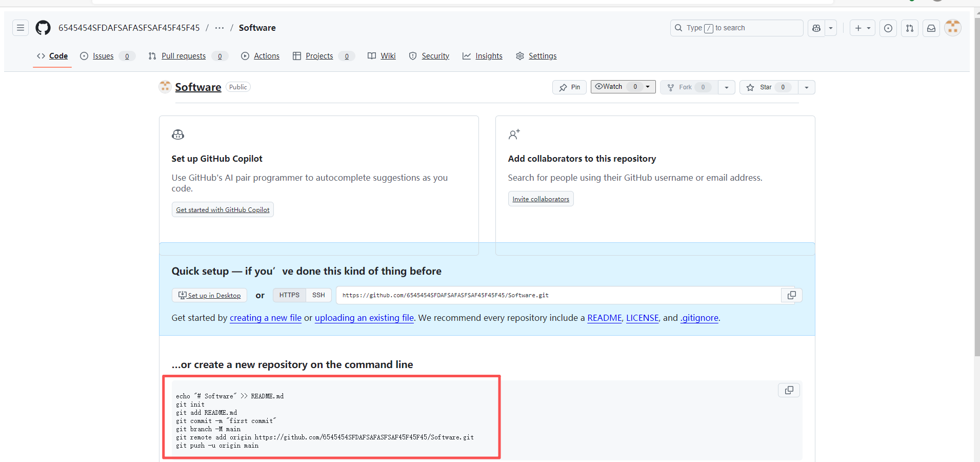The width and height of the screenshot is (980, 462).
Task: Open the Projects tab
Action: 324,56
